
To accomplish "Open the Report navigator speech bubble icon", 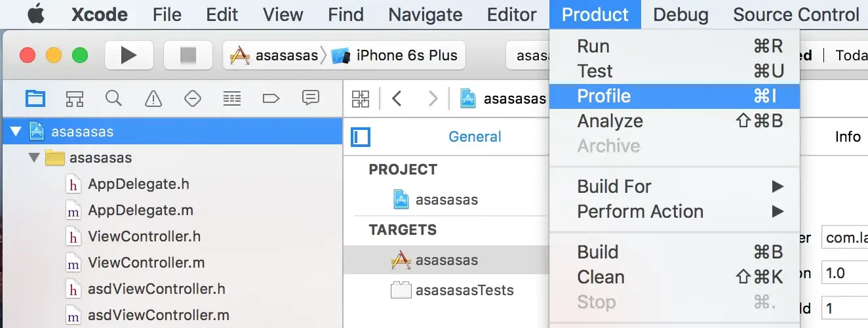I will coord(310,98).
